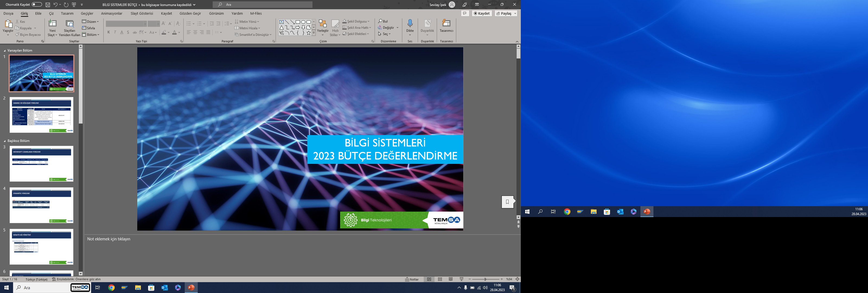
Task: Switch to the Ekle tab
Action: pyautogui.click(x=39, y=14)
